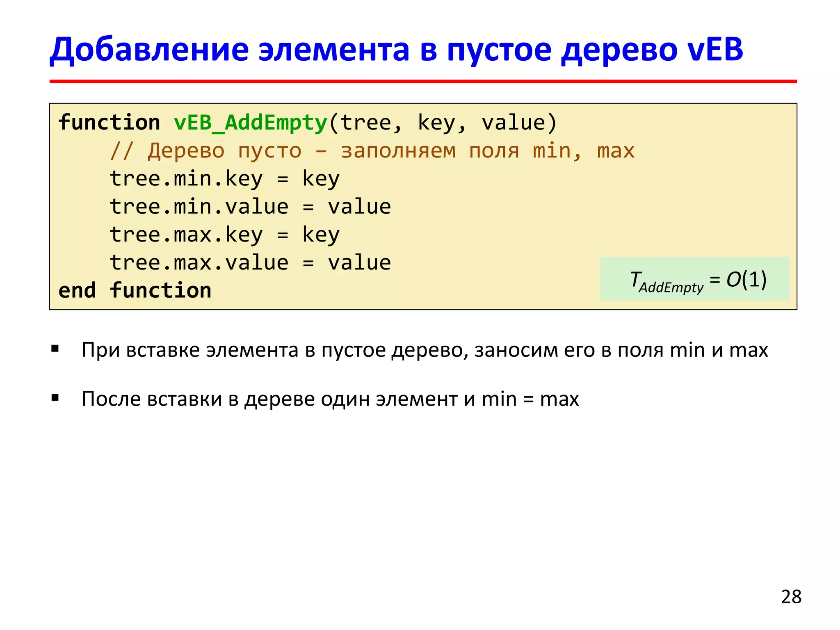Select the line "tree.max.key = key"
Image resolution: width=840 pixels, height=630 pixels.
coord(225,235)
